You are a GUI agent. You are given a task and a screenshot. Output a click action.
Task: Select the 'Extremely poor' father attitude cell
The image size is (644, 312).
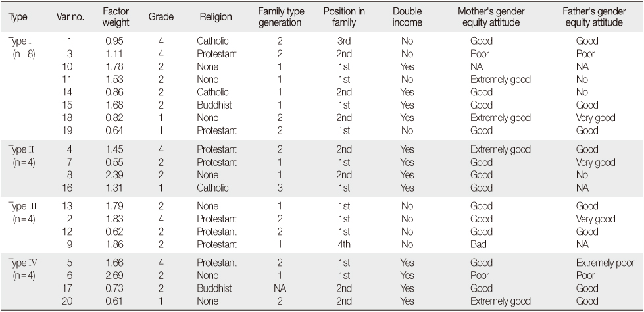pos(605,263)
